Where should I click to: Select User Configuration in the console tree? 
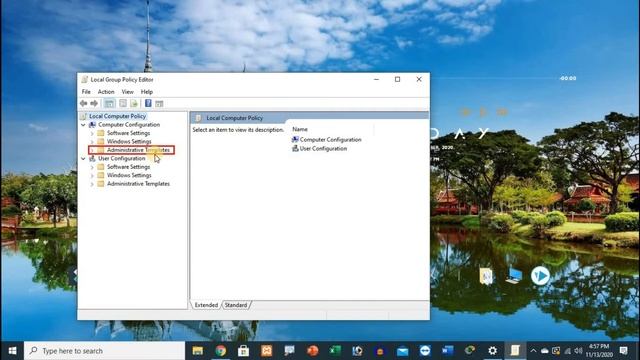122,158
